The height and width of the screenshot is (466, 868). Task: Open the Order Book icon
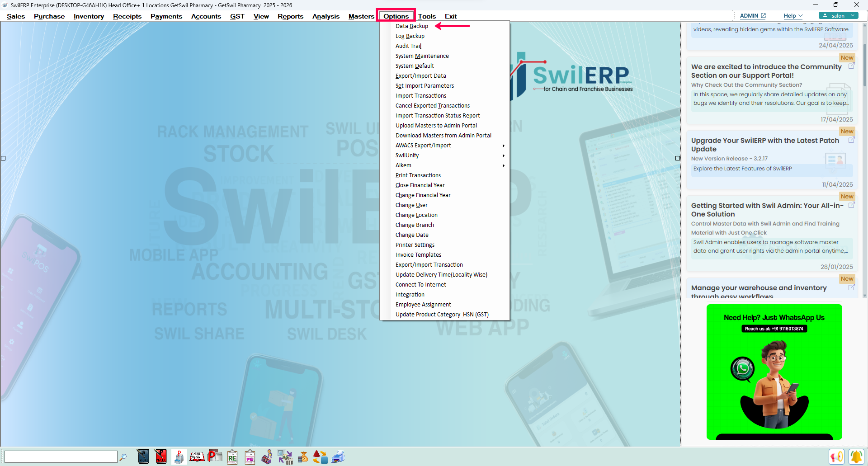click(x=197, y=457)
